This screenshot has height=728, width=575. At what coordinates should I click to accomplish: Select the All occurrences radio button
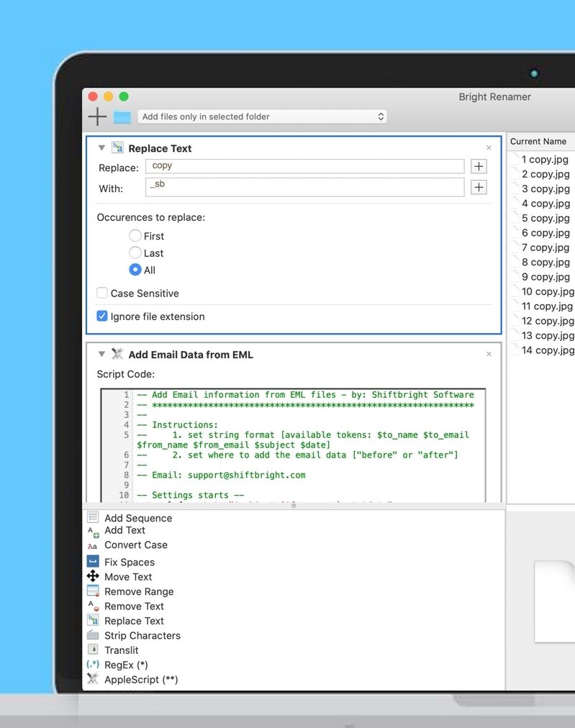(135, 270)
